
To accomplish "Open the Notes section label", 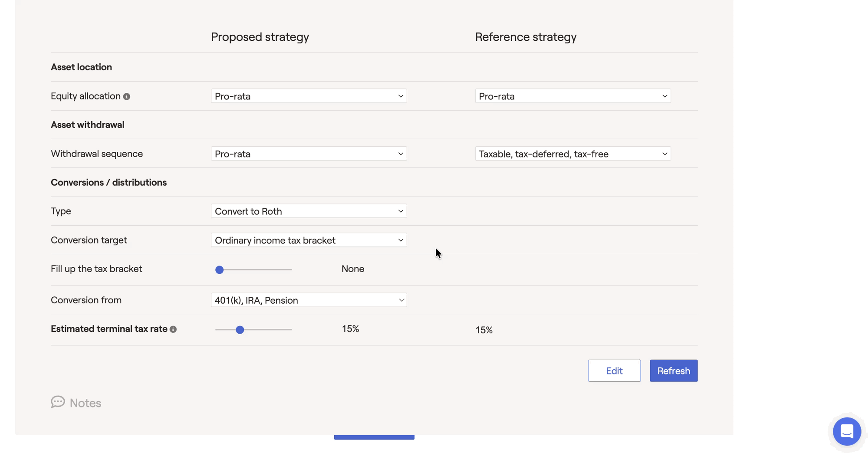I will pos(85,403).
